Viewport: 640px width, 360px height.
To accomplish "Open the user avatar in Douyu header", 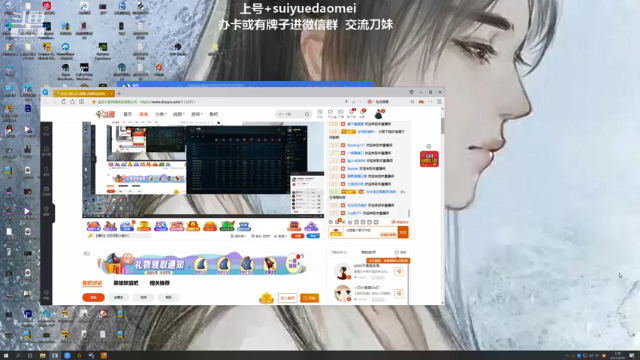I will click(378, 114).
